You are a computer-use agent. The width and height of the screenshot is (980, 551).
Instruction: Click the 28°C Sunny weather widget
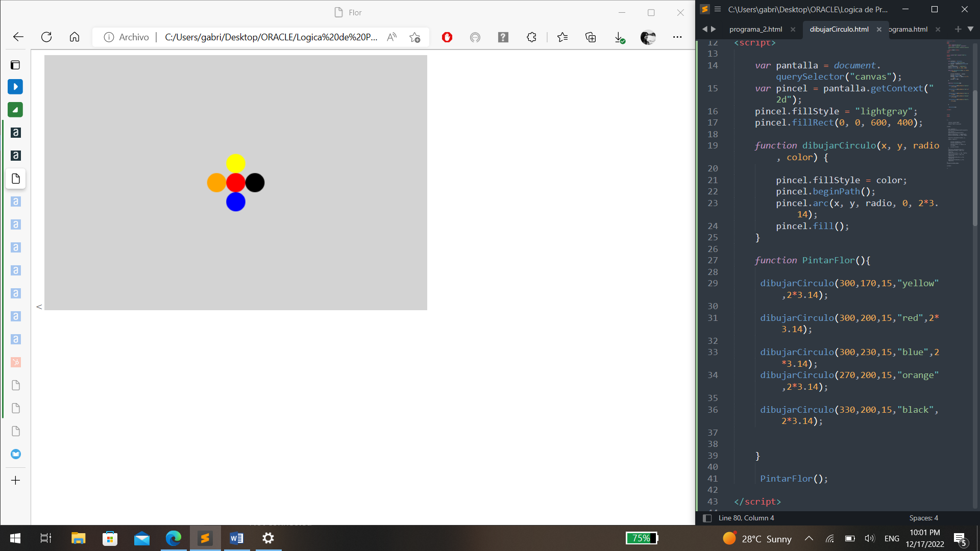coord(757,539)
